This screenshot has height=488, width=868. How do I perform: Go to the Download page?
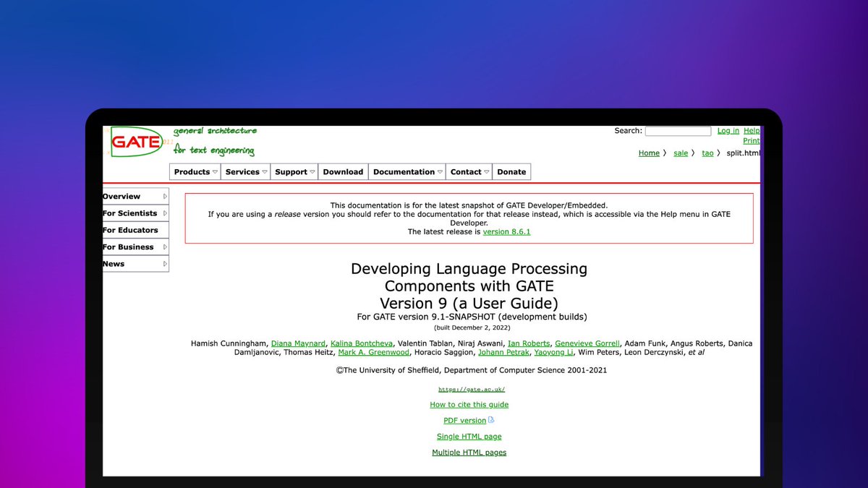point(343,172)
